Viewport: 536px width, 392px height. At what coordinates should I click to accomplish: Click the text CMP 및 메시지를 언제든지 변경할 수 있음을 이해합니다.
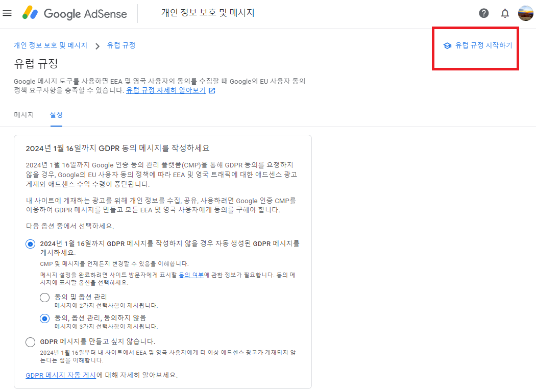click(x=114, y=264)
